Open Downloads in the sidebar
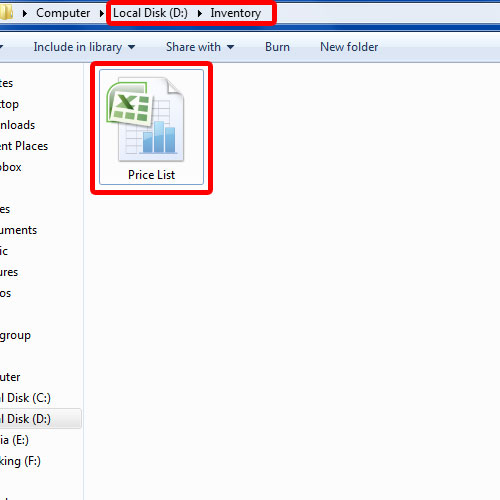 click(x=17, y=125)
